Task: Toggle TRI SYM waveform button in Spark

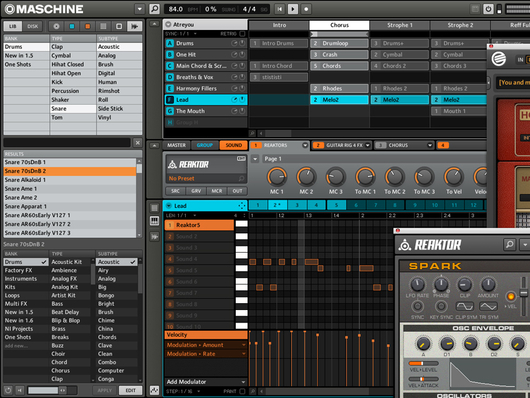Action: tap(488, 306)
